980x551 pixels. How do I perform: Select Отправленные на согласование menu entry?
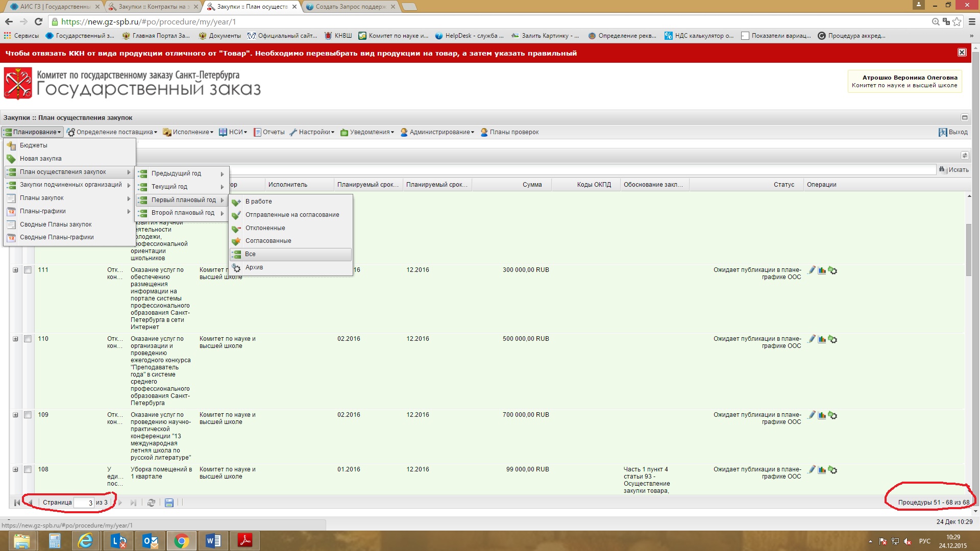click(x=292, y=215)
